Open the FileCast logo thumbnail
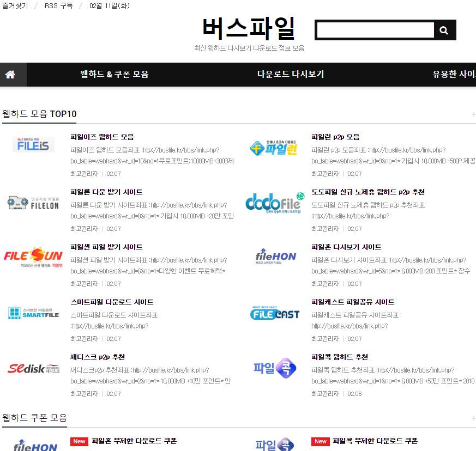 [x=274, y=313]
